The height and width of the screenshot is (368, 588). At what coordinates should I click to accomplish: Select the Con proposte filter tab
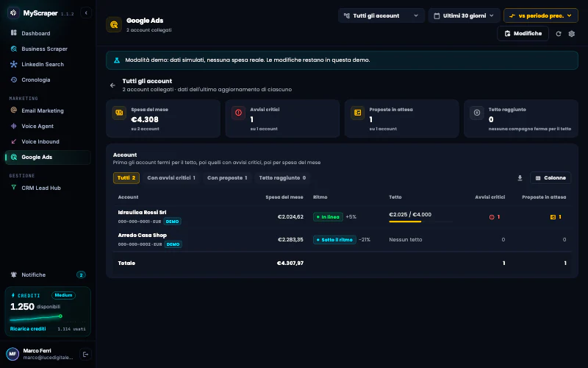tap(227, 178)
